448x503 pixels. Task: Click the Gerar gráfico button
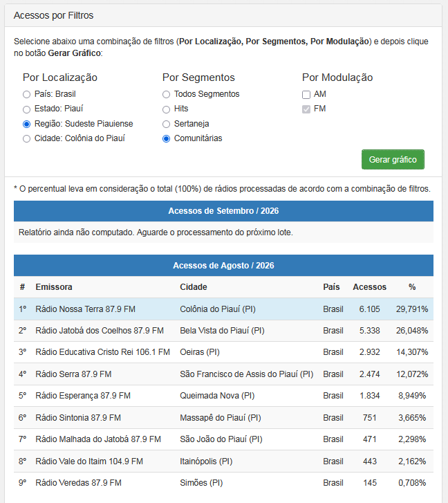[393, 159]
